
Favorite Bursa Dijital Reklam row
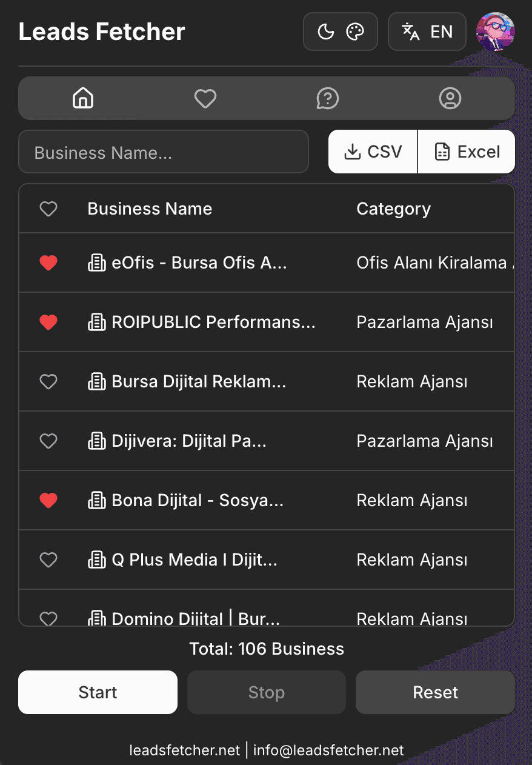(48, 381)
